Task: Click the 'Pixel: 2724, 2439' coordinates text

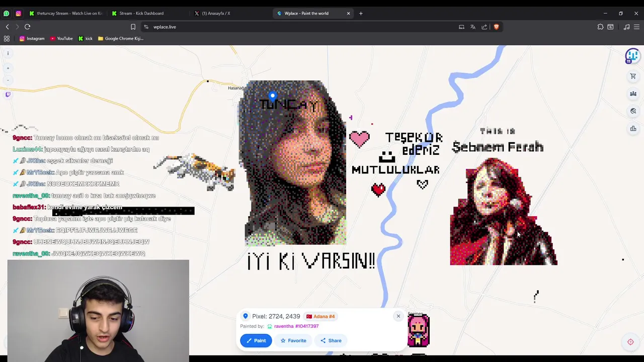Action: pos(276,316)
